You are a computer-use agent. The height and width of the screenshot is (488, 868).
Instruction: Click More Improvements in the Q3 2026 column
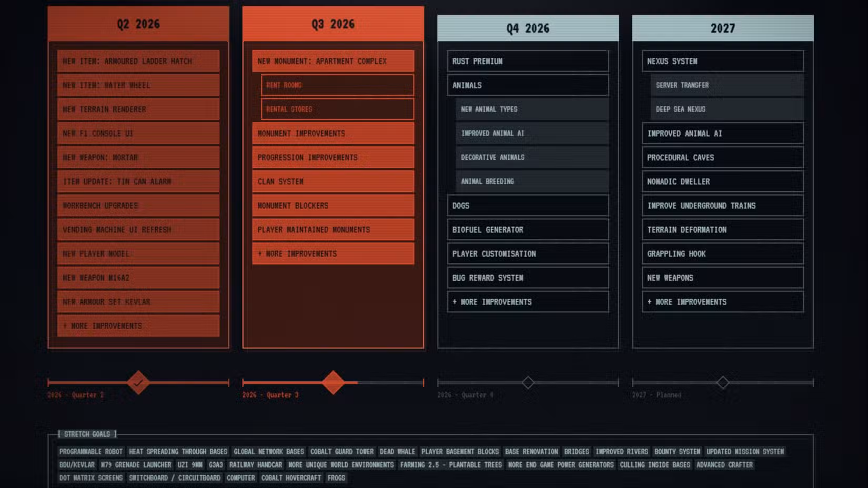pyautogui.click(x=333, y=253)
